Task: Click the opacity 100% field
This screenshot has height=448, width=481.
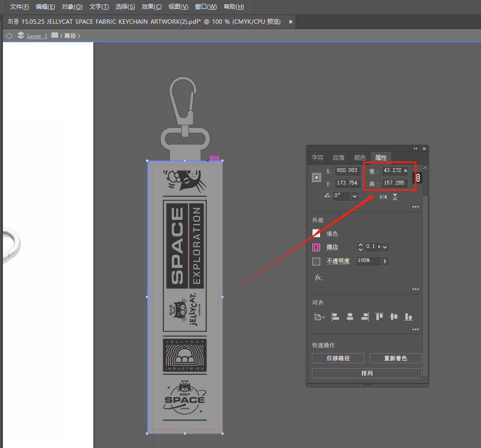Action: (369, 261)
